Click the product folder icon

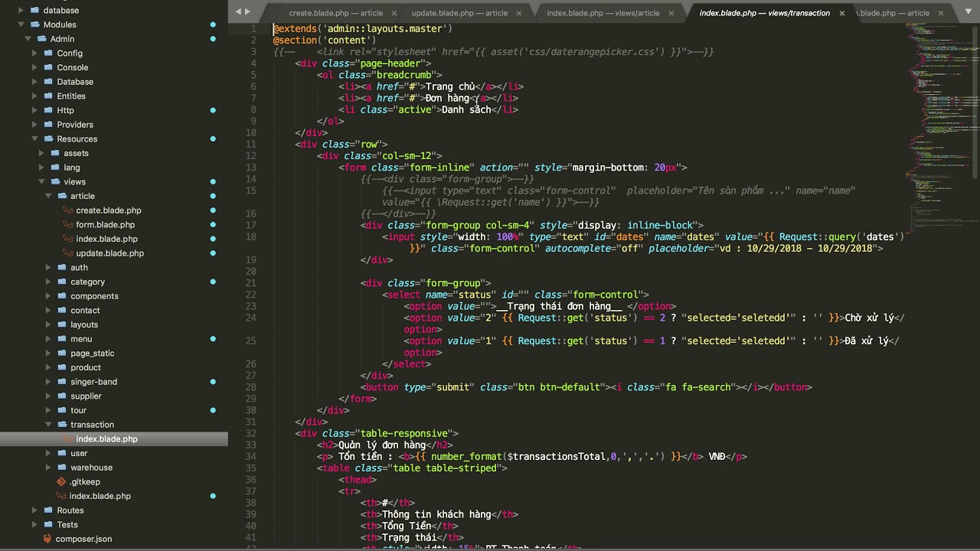[61, 367]
